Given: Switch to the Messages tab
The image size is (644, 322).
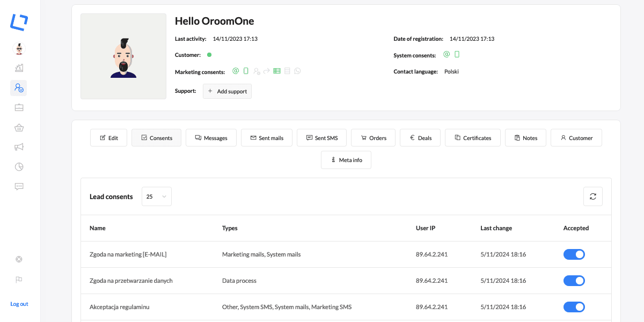Looking at the screenshot, I should click(x=211, y=138).
